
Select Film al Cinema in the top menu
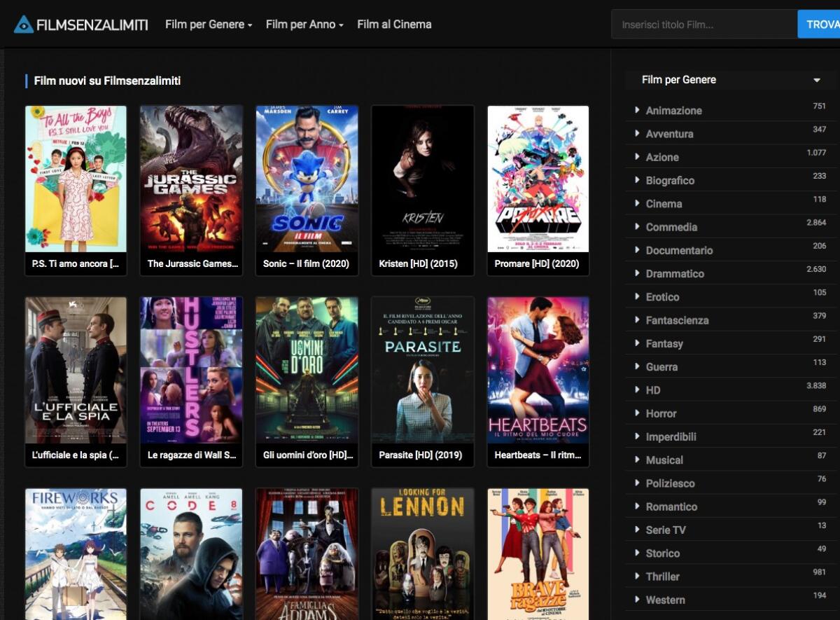coord(393,23)
